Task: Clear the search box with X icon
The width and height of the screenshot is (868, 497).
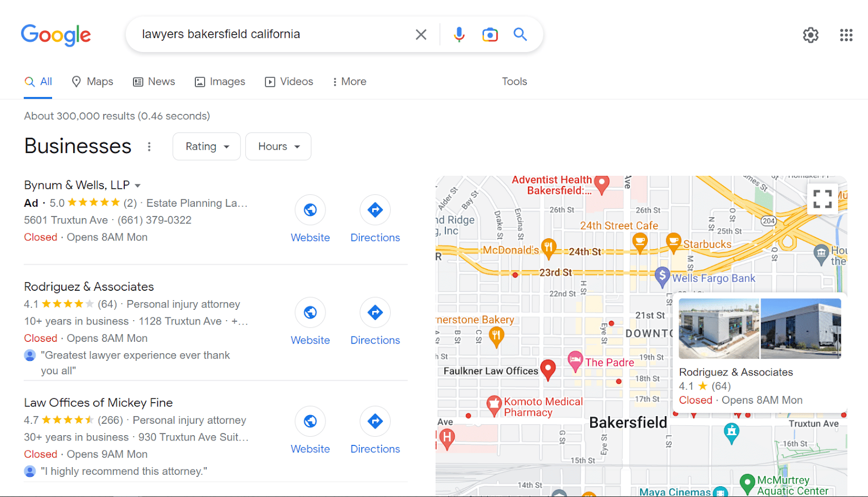Action: click(421, 35)
